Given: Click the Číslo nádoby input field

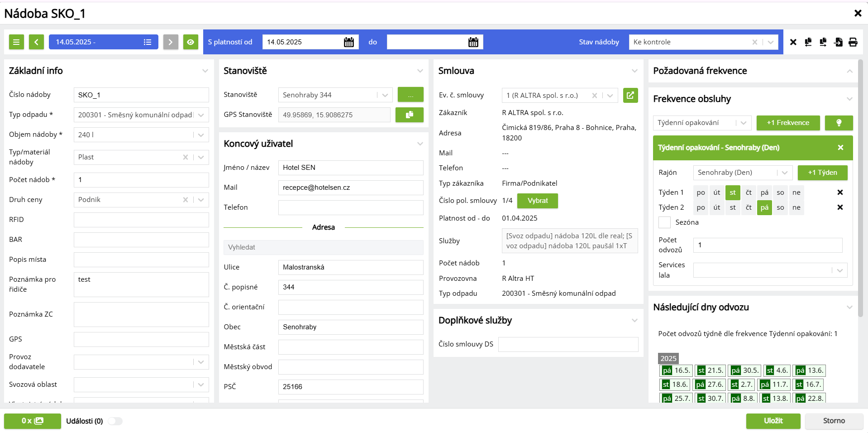Looking at the screenshot, I should coord(141,95).
